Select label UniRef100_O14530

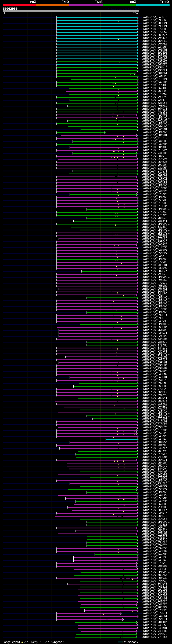(x=154, y=248)
